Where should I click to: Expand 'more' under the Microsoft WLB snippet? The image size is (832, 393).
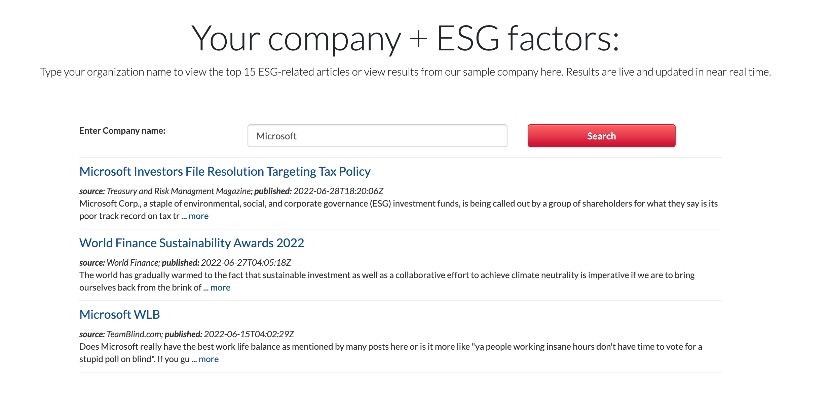point(209,360)
